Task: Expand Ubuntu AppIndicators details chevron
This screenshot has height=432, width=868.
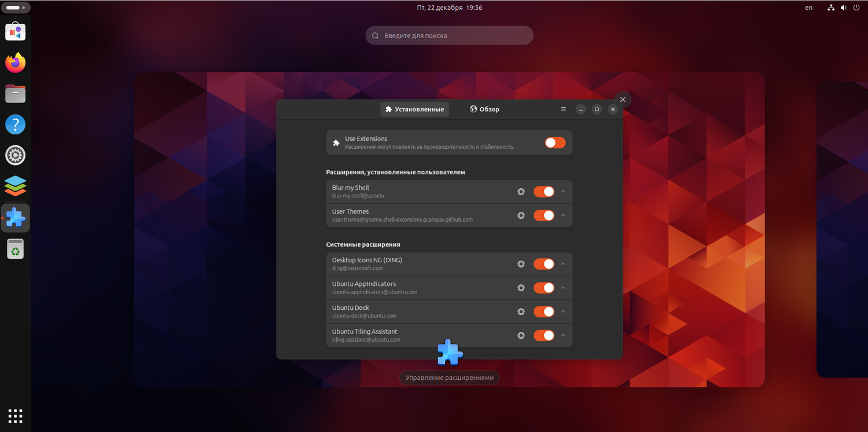Action: click(563, 288)
